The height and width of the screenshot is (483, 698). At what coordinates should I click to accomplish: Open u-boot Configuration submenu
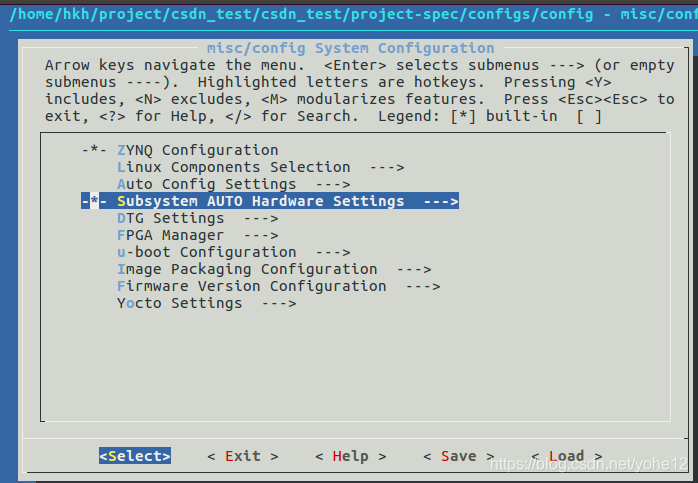pyautogui.click(x=234, y=252)
